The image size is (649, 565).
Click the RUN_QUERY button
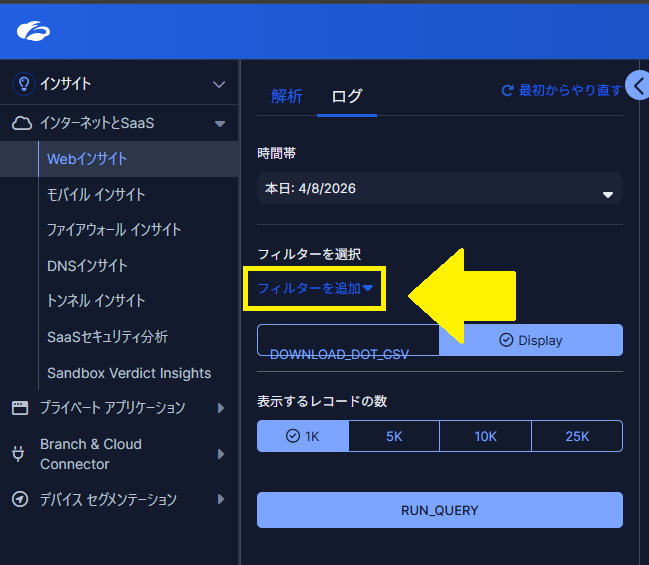click(440, 510)
